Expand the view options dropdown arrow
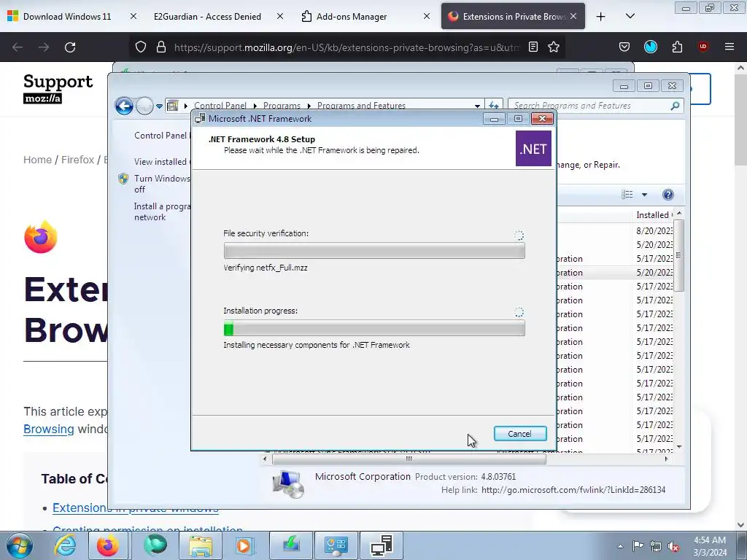The image size is (747, 560). click(x=645, y=194)
